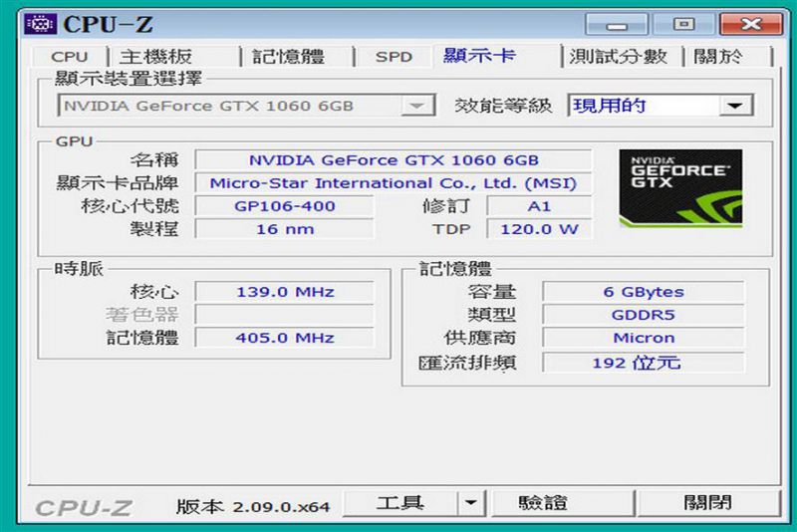The image size is (797, 532).
Task: Click the 核心代號 label
Action: point(131,206)
